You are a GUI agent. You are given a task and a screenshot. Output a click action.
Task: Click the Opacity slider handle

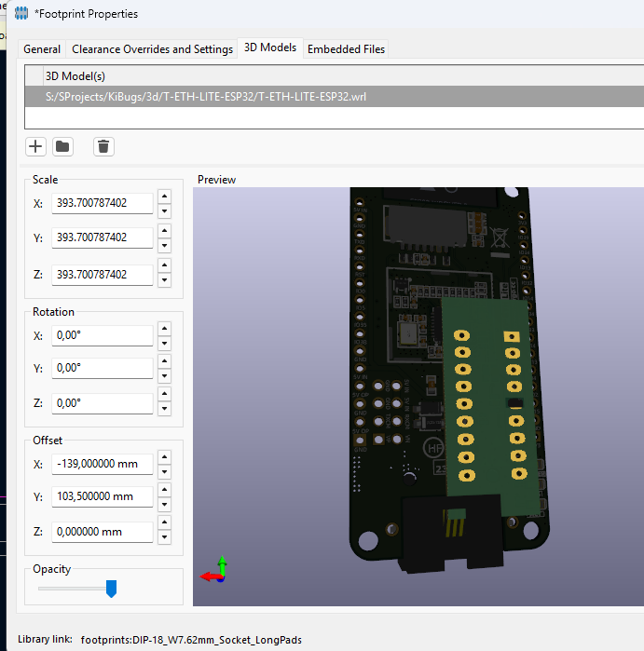(111, 589)
